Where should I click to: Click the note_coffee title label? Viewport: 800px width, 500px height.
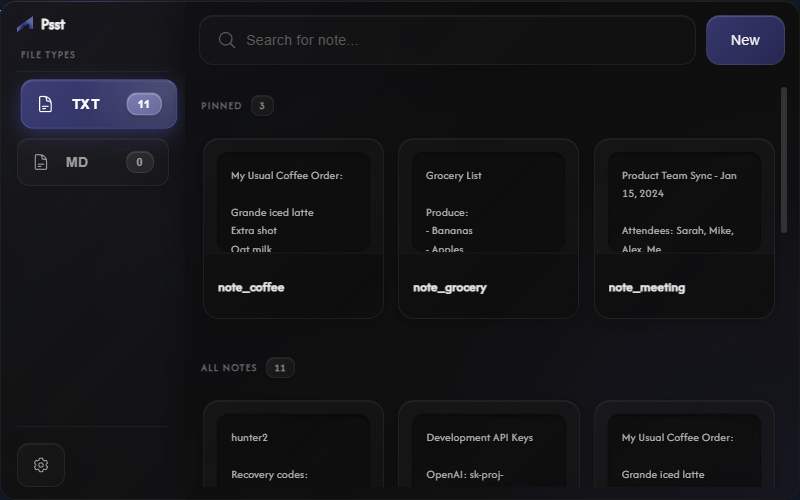[251, 287]
